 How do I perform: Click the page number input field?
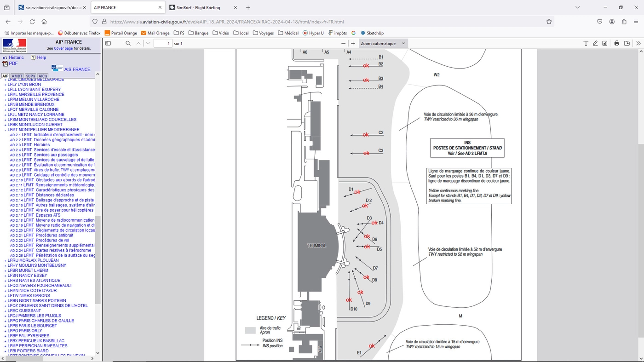(x=162, y=43)
